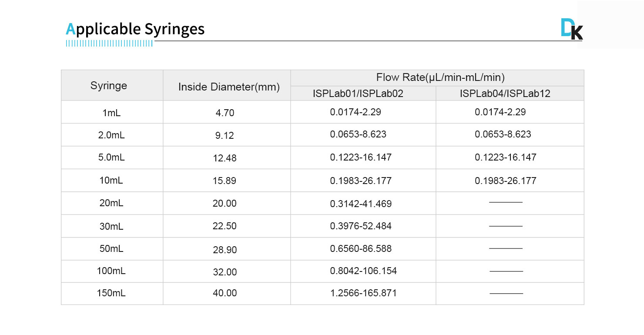Click the 28.90 diameter cell

point(225,250)
